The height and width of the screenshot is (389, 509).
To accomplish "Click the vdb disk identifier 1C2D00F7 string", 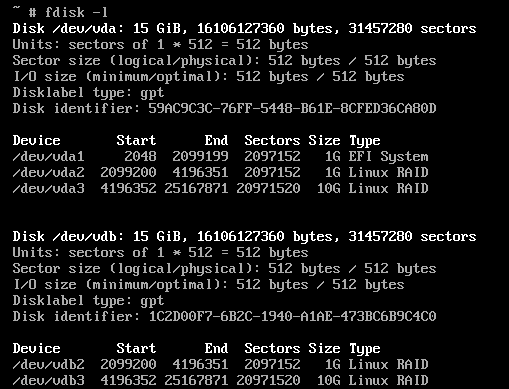I will point(292,316).
